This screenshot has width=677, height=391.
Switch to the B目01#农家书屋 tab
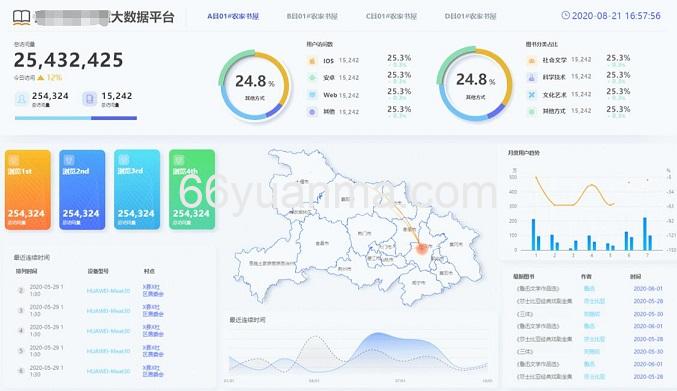(x=312, y=16)
